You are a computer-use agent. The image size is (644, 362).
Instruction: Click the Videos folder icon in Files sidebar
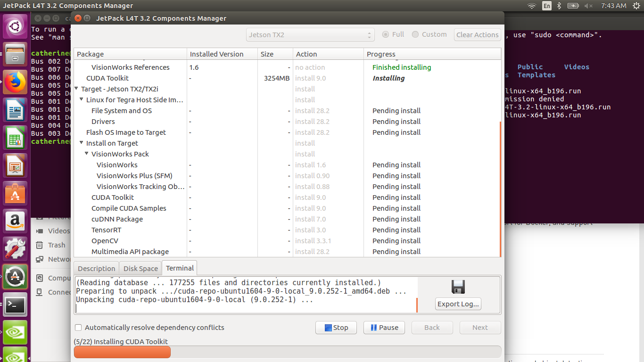[40, 231]
